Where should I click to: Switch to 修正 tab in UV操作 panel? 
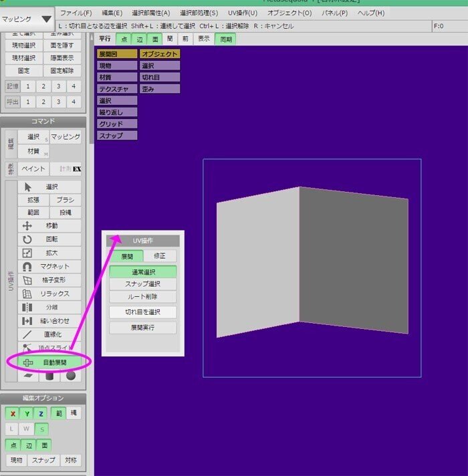point(160,256)
